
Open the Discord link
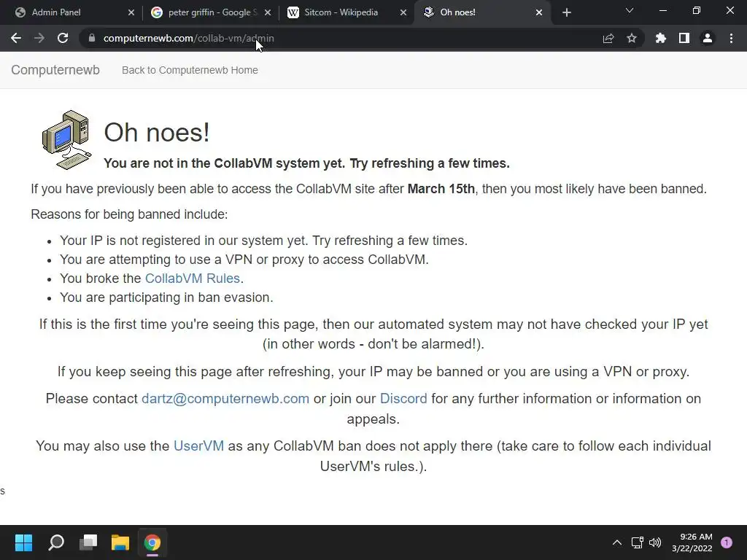(x=403, y=399)
